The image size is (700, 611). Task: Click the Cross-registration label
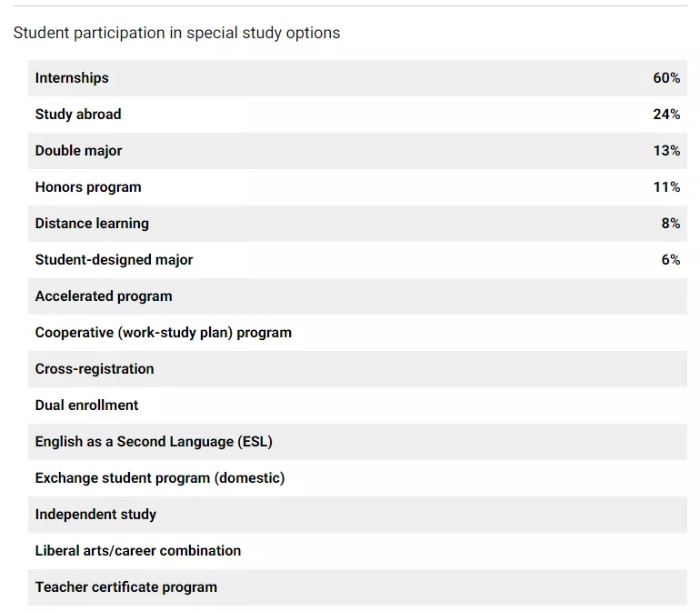coord(95,369)
